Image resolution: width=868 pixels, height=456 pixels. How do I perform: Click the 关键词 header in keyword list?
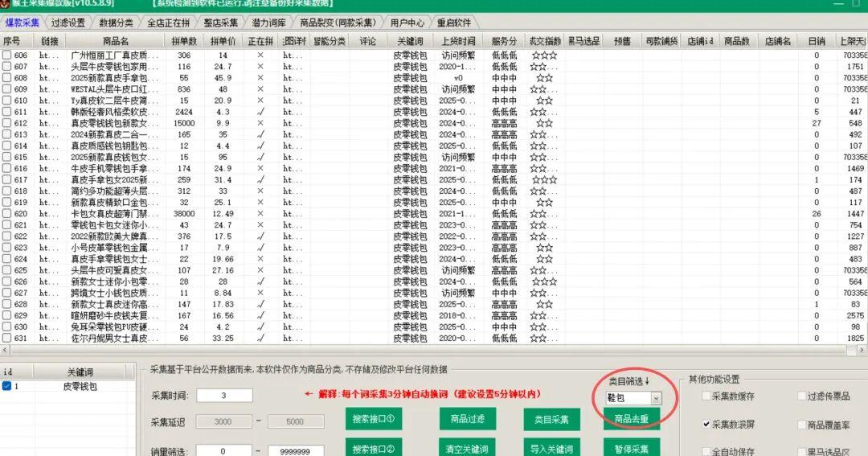tap(80, 372)
